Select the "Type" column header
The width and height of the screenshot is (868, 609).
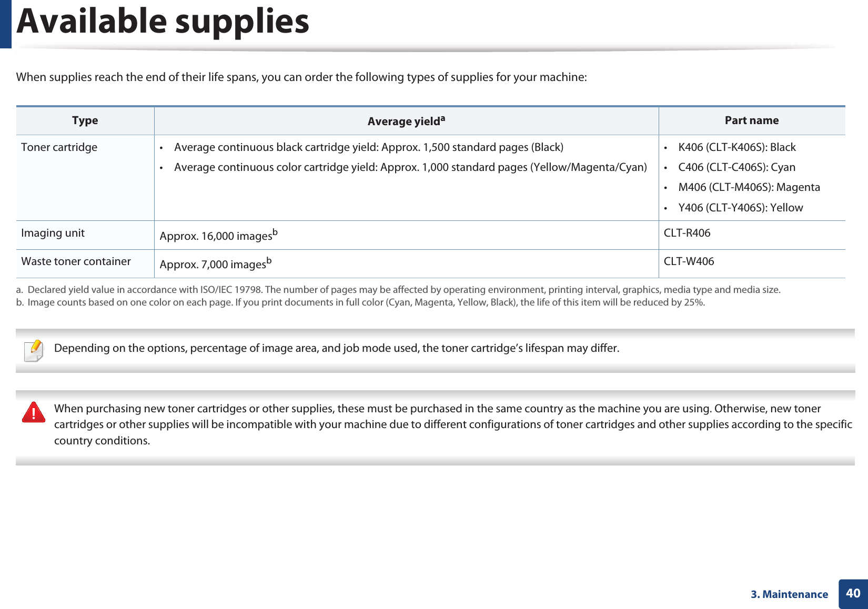click(85, 120)
